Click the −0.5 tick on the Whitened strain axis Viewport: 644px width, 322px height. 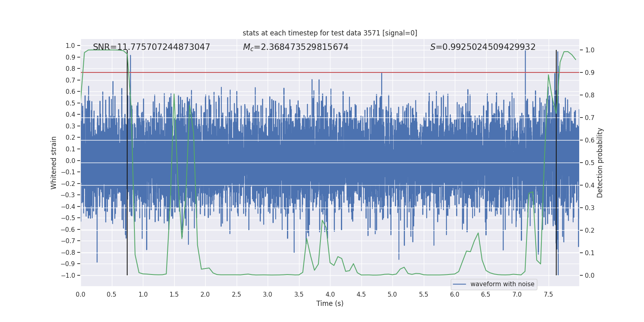pyautogui.click(x=68, y=218)
